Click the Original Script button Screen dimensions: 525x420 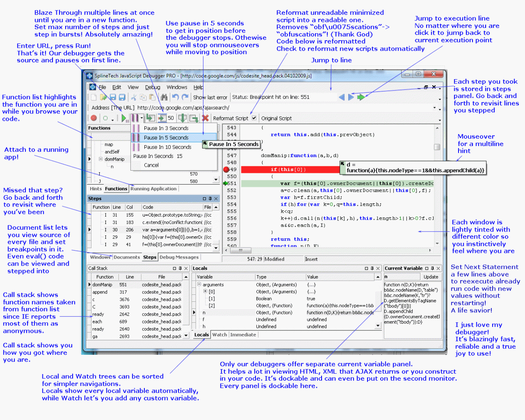tap(276, 118)
